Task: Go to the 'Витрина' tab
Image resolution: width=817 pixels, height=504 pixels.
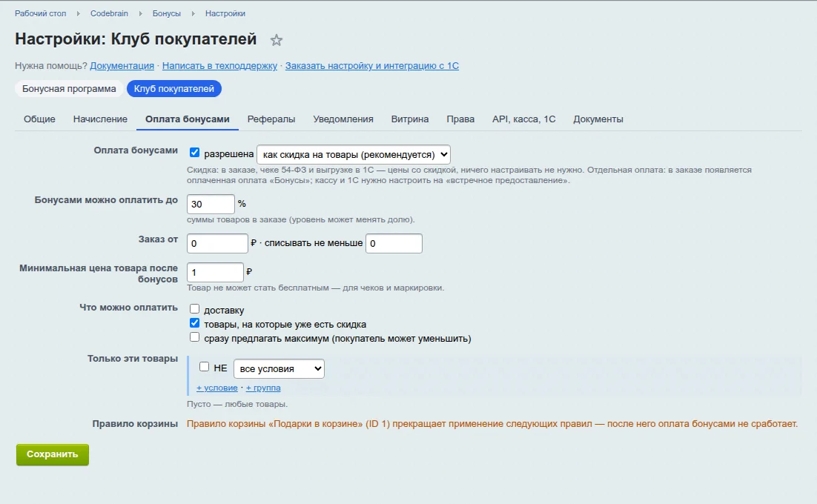Action: click(x=410, y=119)
